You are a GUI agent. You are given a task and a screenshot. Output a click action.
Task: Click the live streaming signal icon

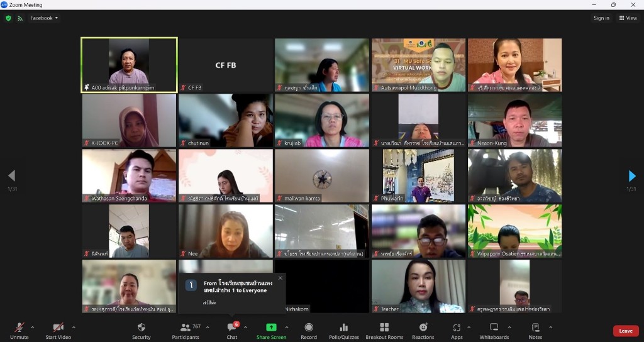coord(19,18)
